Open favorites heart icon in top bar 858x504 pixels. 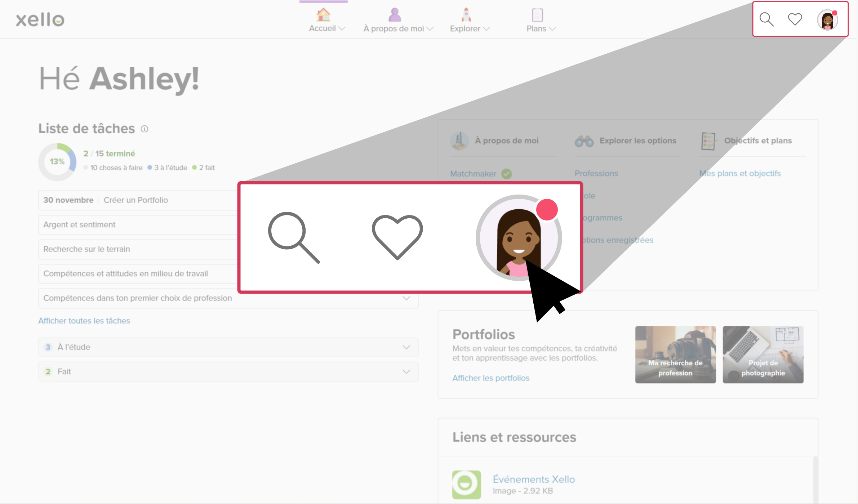click(x=795, y=19)
